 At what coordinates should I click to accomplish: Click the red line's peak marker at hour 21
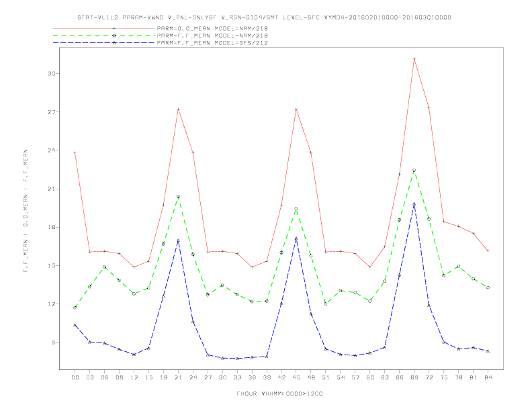(179, 109)
